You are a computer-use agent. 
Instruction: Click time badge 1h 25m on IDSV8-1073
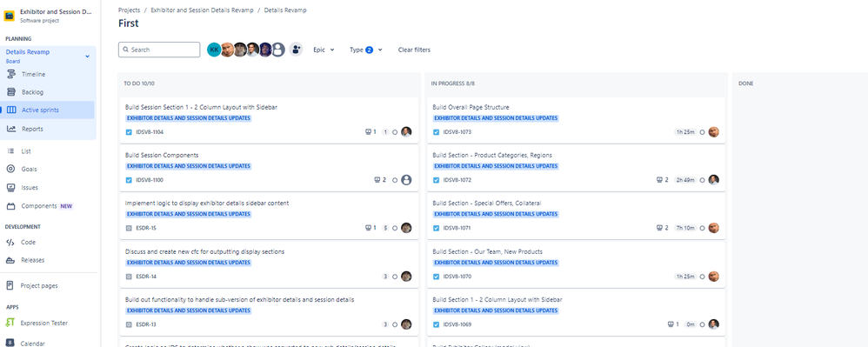coord(685,132)
